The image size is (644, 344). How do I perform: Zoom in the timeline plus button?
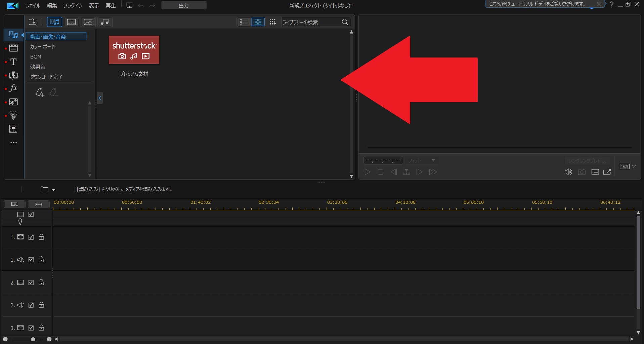[49, 339]
